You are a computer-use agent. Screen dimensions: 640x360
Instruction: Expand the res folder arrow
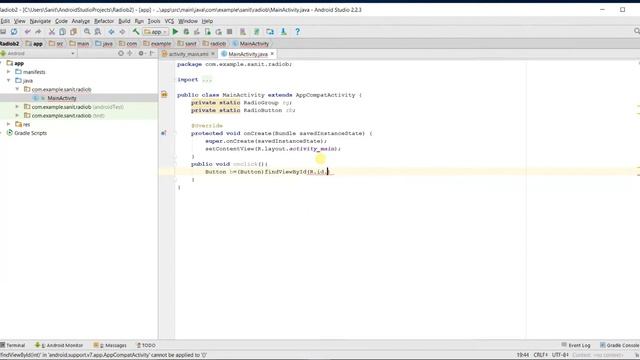[x=9, y=124]
